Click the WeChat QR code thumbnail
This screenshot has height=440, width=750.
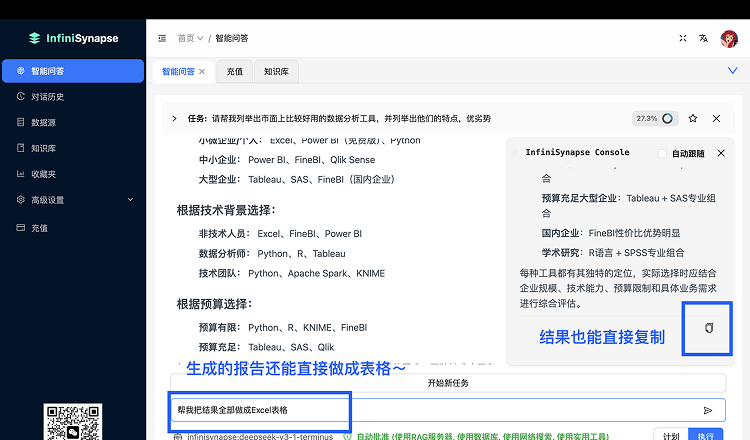(x=73, y=422)
